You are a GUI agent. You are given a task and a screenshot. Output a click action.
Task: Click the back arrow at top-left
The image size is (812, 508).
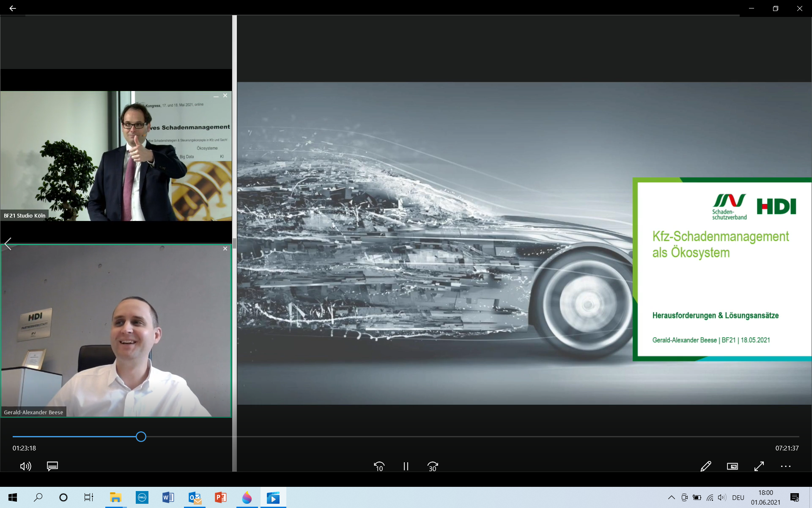click(13, 8)
